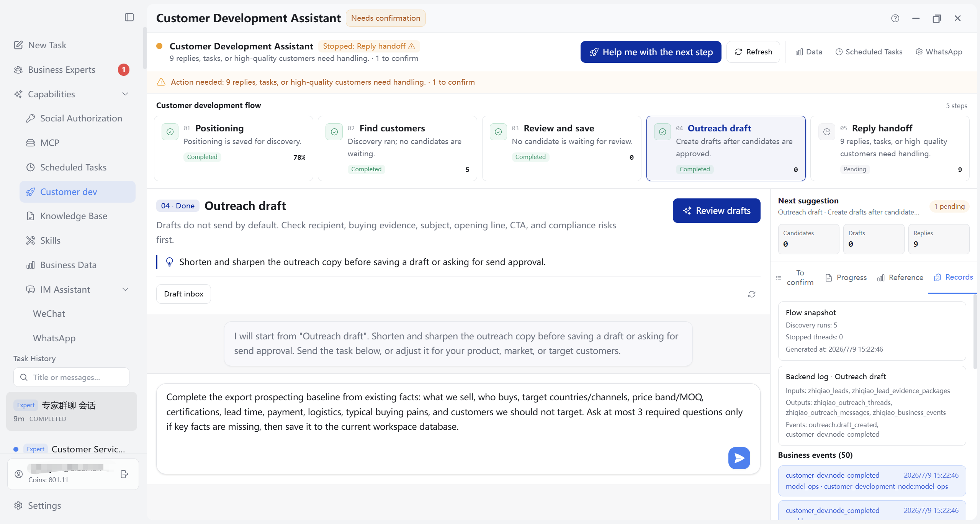
Task: Open Scheduled Tasks in the top toolbar
Action: coord(869,52)
